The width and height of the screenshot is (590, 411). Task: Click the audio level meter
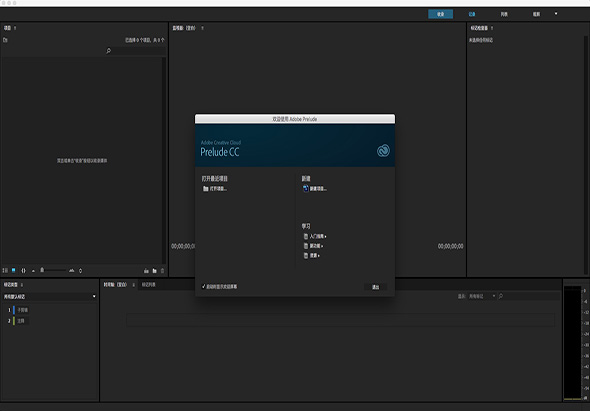(x=572, y=342)
